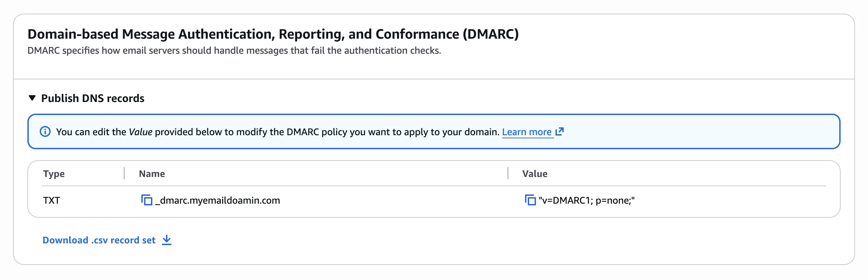Copy the "v=DMARC1; p=none;" value

coord(530,200)
